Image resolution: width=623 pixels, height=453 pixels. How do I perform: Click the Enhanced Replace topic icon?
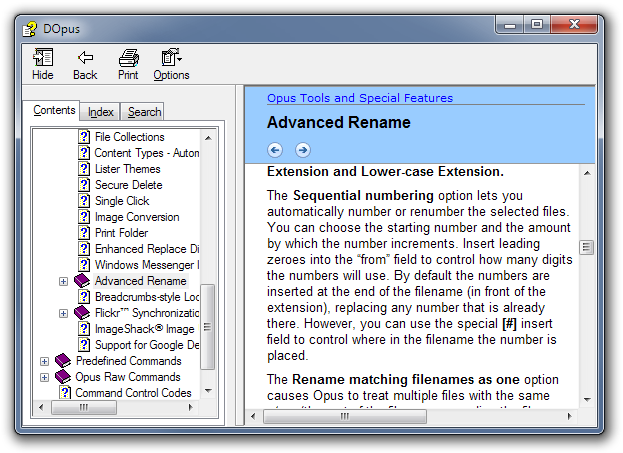tap(84, 249)
